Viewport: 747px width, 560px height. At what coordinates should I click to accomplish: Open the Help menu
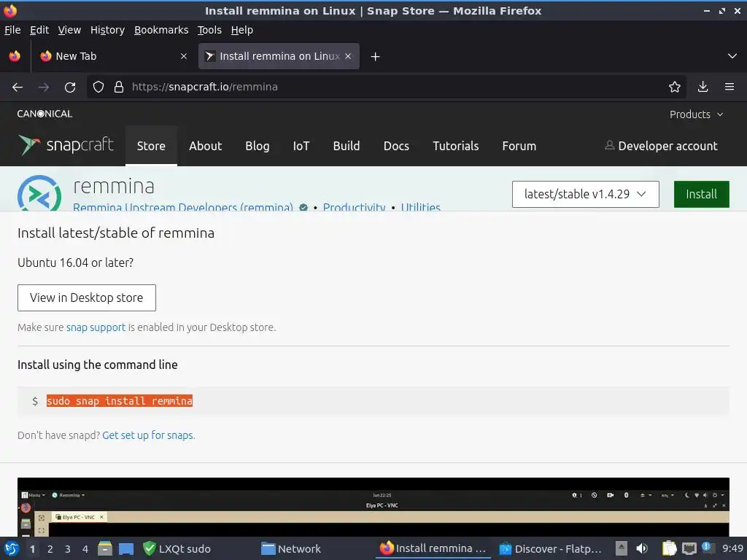pos(242,30)
